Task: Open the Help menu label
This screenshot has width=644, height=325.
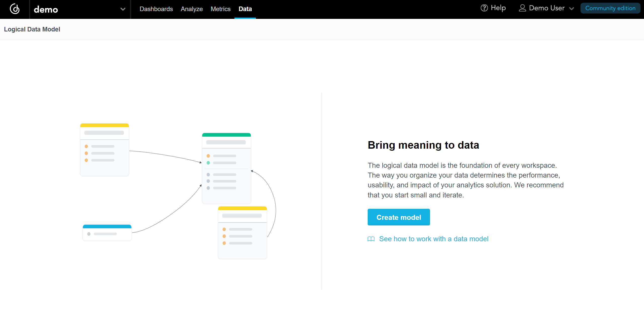Action: click(498, 8)
